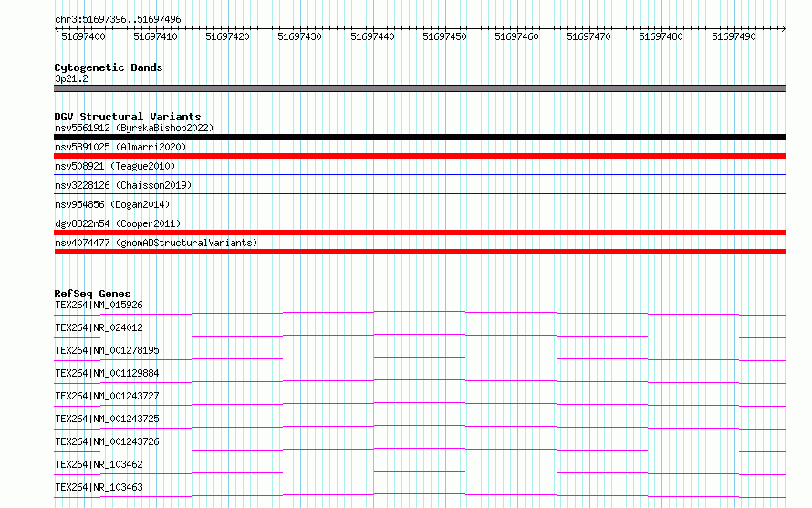The image size is (812, 508).
Task: Click ruler position 51697480
Action: coord(661,36)
